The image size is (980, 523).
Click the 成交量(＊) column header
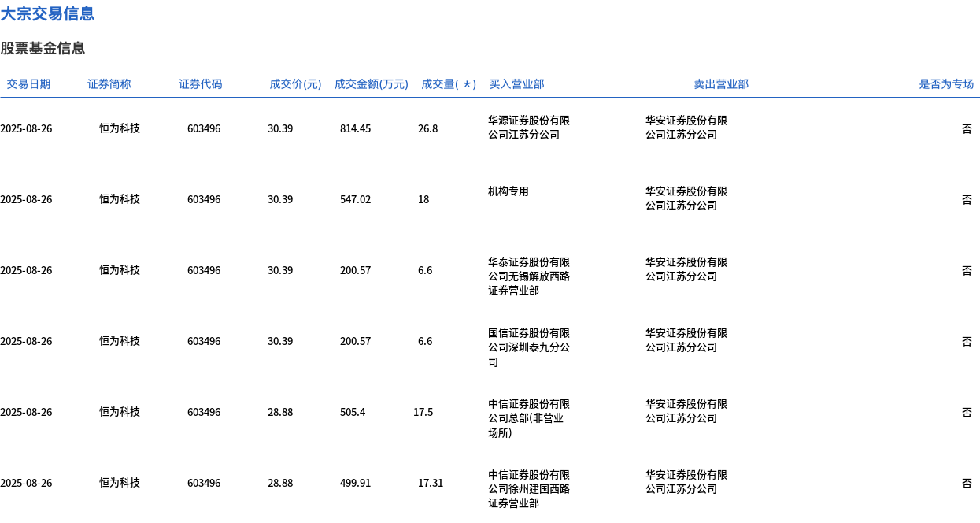(x=449, y=84)
